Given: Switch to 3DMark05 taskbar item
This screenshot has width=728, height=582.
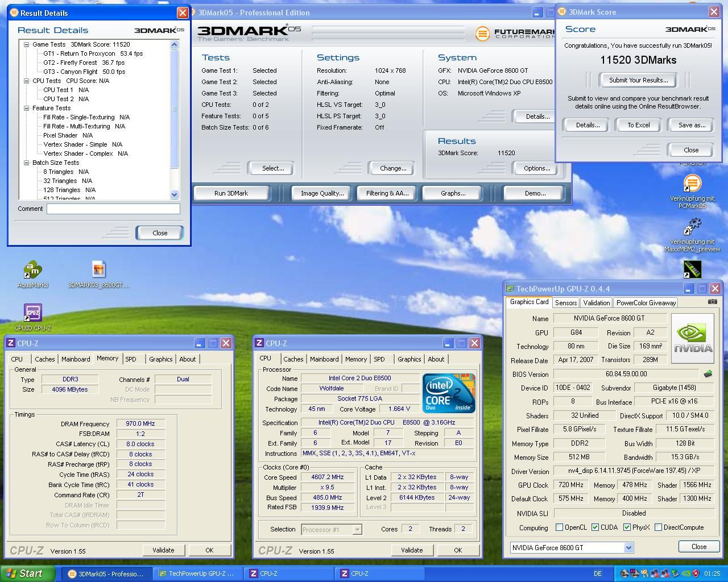Looking at the screenshot, I should pyautogui.click(x=106, y=573).
